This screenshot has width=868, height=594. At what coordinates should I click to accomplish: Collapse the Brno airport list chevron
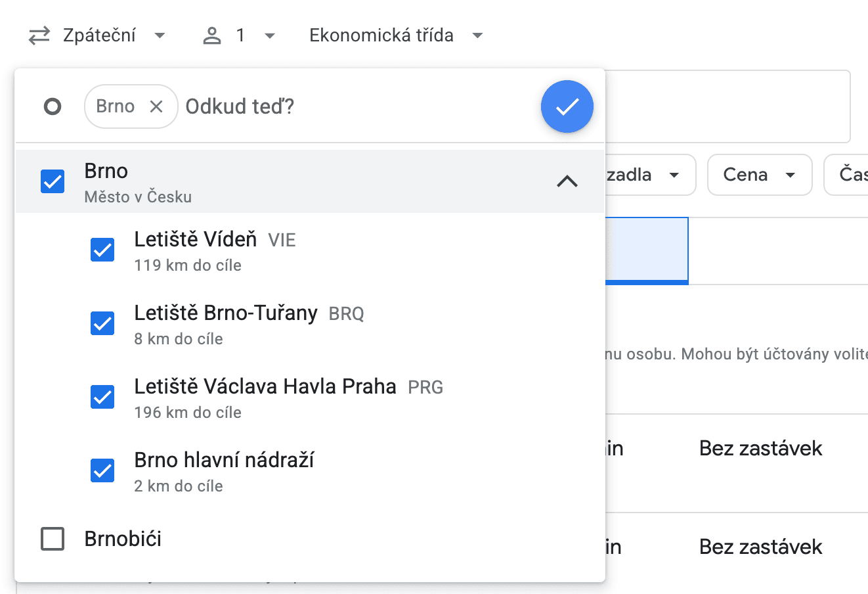(x=567, y=181)
